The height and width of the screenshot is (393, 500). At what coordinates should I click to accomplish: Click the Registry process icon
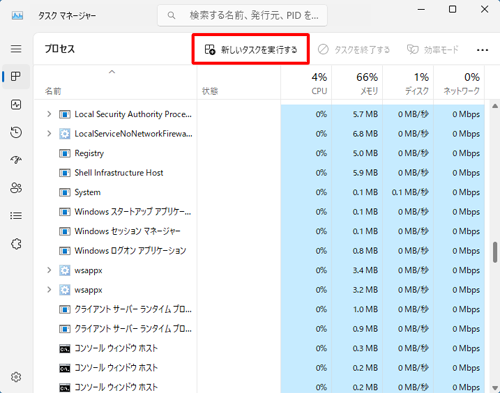(65, 153)
